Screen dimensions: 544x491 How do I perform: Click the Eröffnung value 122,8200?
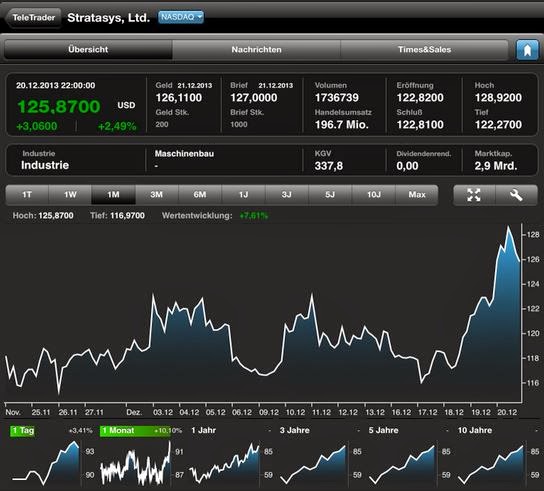420,98
